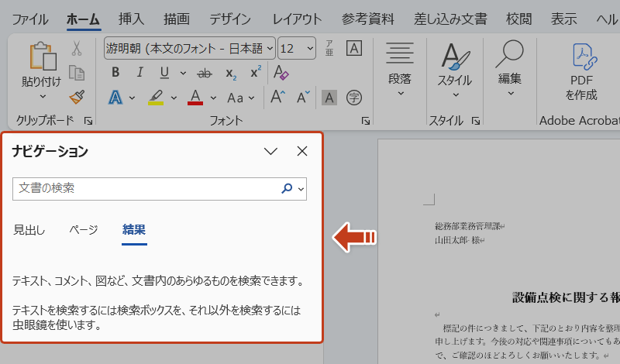The image size is (620, 364).
Task: Switch to the 参考資料 tab
Action: coord(367,19)
